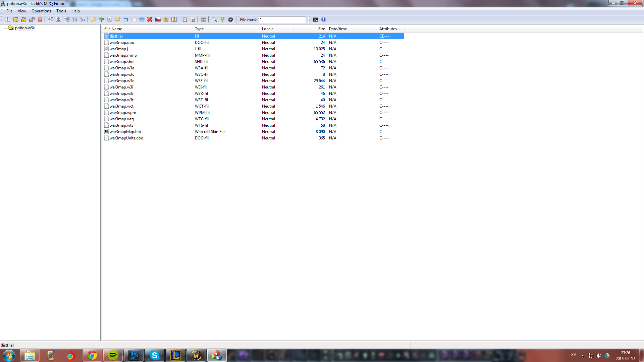Viewport: 644px width, 362px height.
Task: Click the third view-mode grid icon
Action: click(x=67, y=19)
